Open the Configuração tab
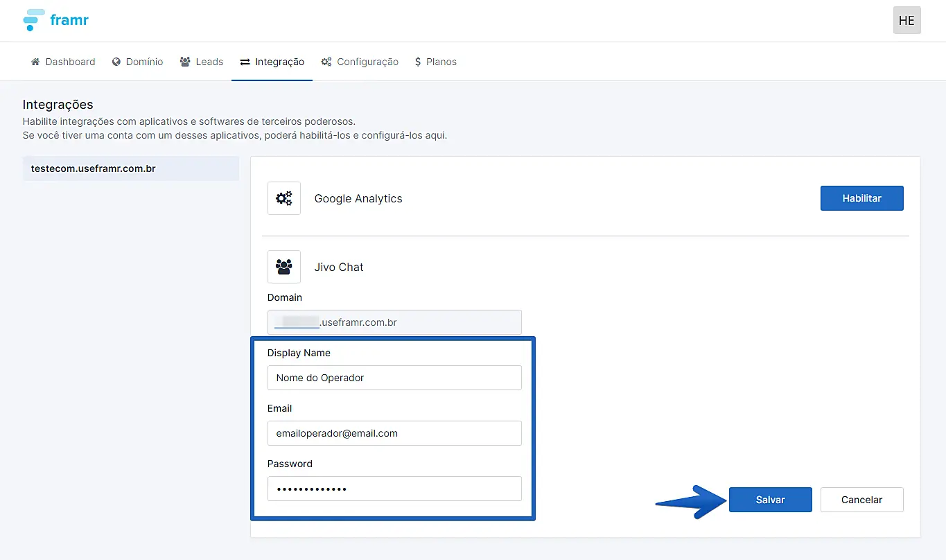 tap(360, 62)
